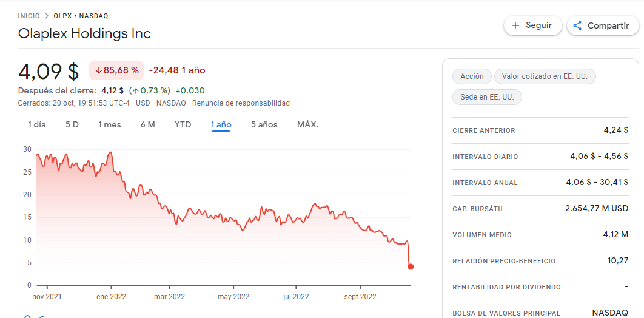Viewport: 644px width, 318px height.
Task: Click the share icon on Compartir button
Action: click(x=577, y=25)
